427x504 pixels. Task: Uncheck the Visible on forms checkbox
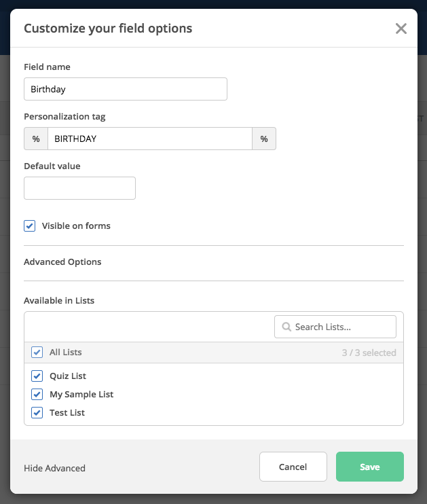point(30,226)
